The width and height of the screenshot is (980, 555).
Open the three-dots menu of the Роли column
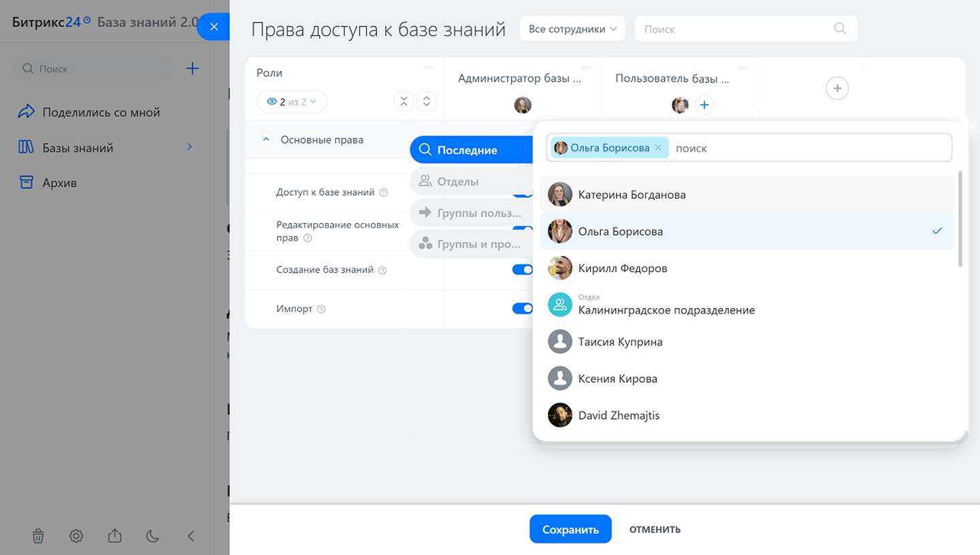click(x=429, y=67)
